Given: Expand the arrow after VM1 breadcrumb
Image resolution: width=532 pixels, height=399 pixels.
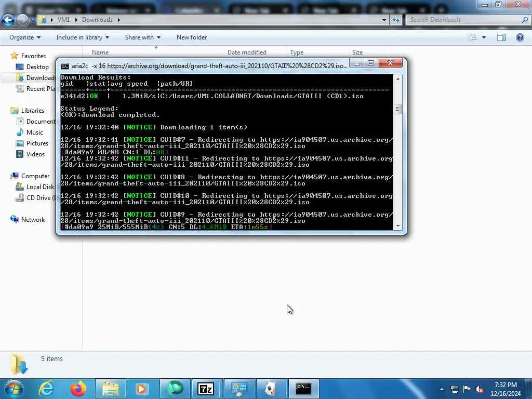Looking at the screenshot, I should tap(76, 20).
